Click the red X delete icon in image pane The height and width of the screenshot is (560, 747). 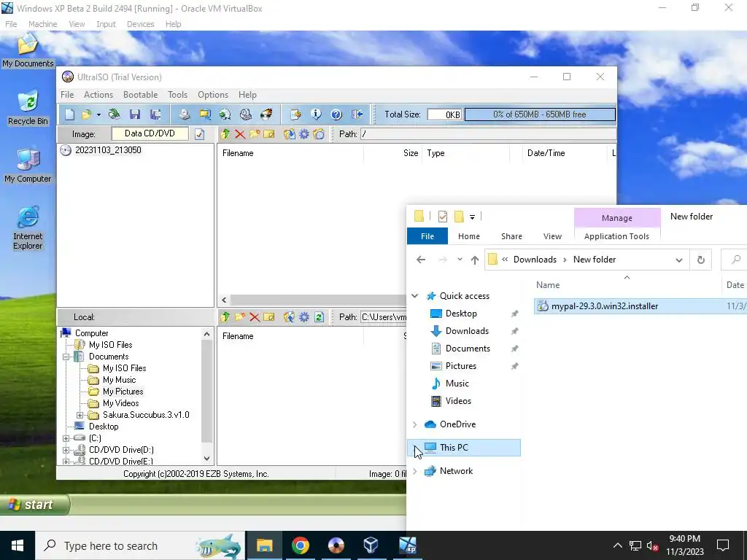point(240,134)
